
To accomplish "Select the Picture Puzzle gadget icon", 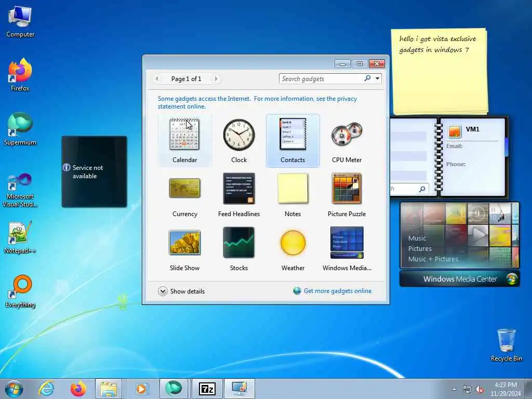I will pyautogui.click(x=347, y=188).
